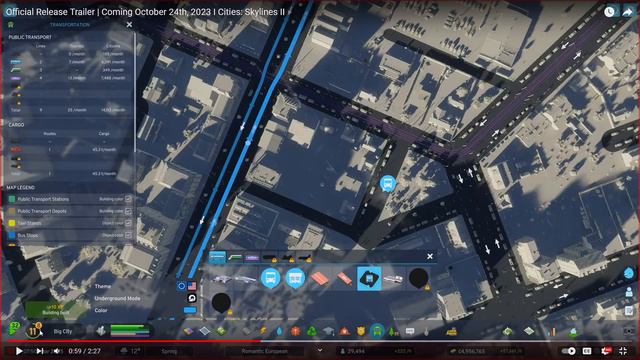Open the Police shield icon
Screen dimensions: 640x360
[361, 331]
